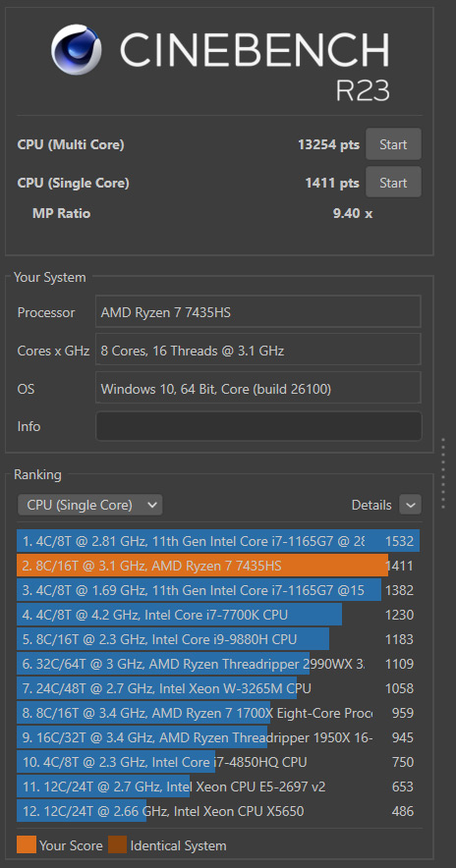456x868 pixels.
Task: Select ranking row 2 AMD Ryzen 7 7435HS
Action: pos(218,566)
